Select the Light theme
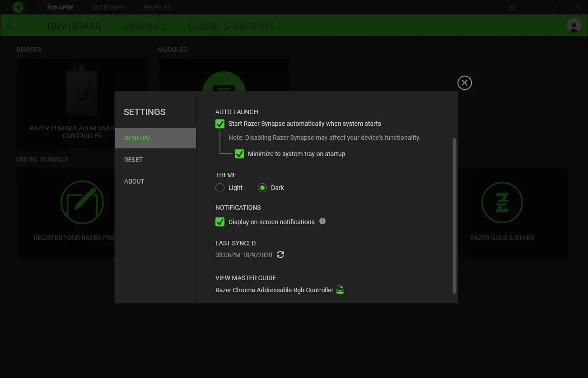 pos(220,188)
